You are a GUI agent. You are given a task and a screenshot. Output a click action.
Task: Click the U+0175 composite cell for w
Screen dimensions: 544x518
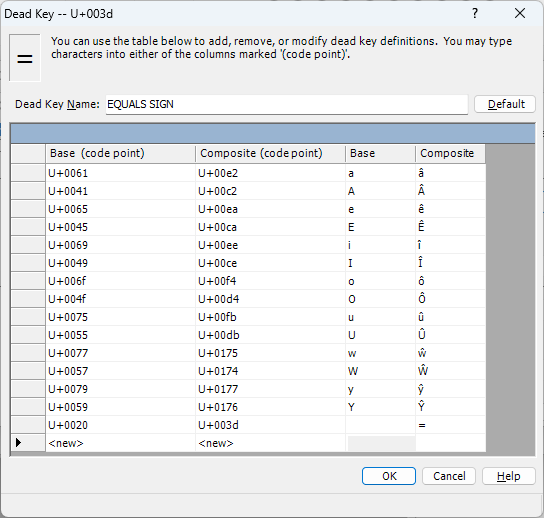pos(270,353)
